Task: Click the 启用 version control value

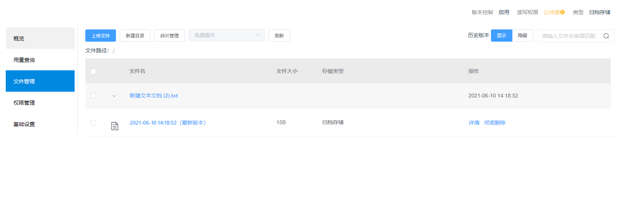Action: (504, 12)
